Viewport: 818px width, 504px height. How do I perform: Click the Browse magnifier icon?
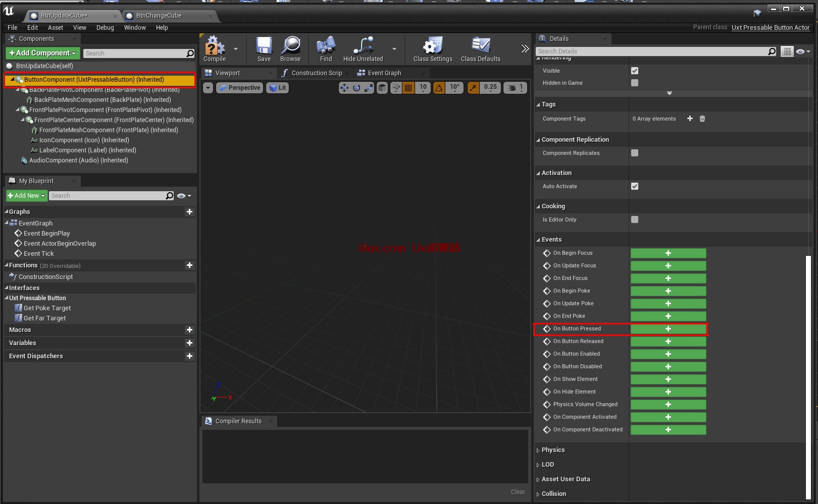(x=290, y=48)
